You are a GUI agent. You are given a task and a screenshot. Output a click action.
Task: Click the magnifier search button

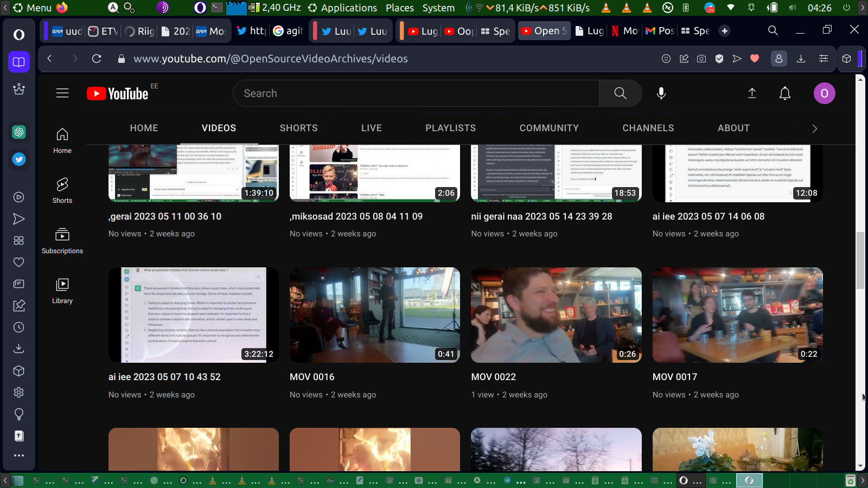pyautogui.click(x=620, y=93)
